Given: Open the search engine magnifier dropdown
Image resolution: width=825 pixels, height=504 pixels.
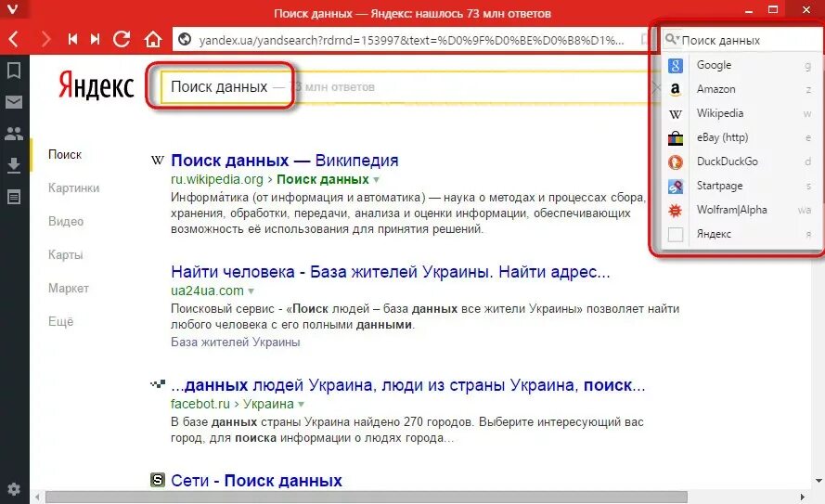Looking at the screenshot, I should (x=672, y=39).
